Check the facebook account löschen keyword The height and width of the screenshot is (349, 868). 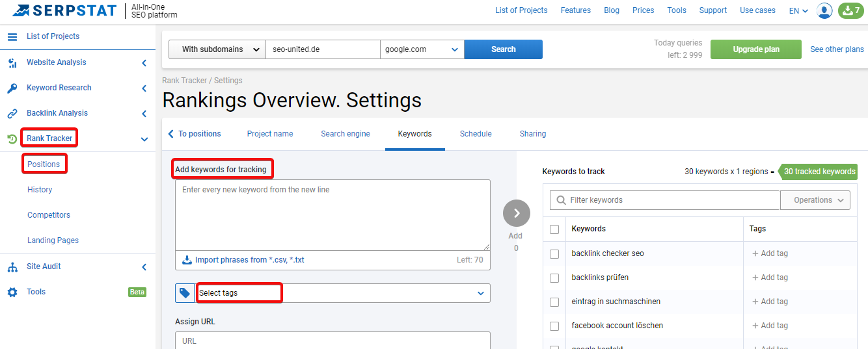tap(554, 326)
